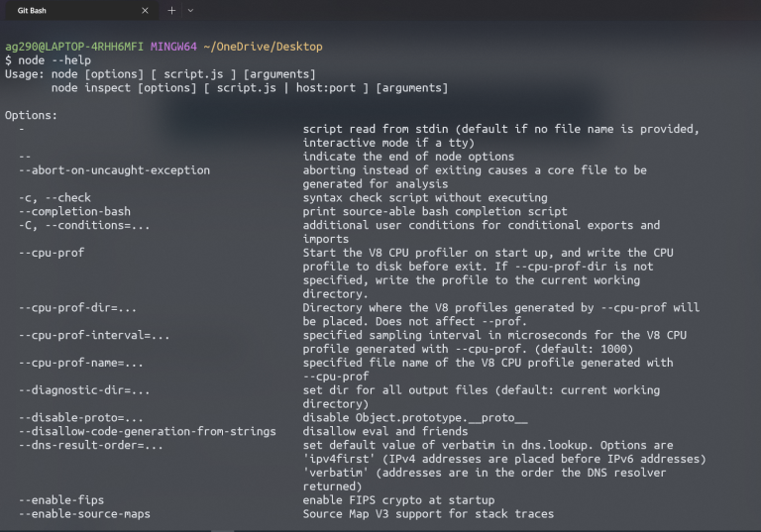The height and width of the screenshot is (532, 761).
Task: Click the --enable-fips option text
Action: click(x=61, y=500)
